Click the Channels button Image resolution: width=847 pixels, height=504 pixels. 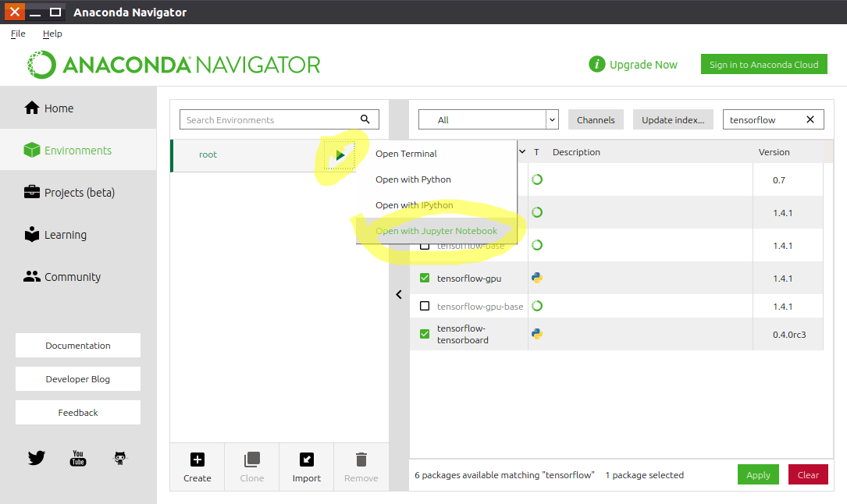[x=596, y=120]
